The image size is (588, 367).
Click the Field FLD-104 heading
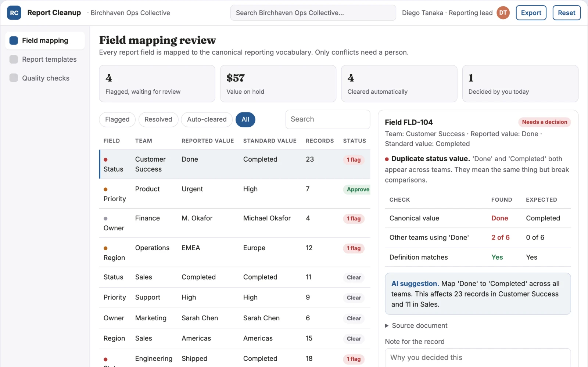409,122
